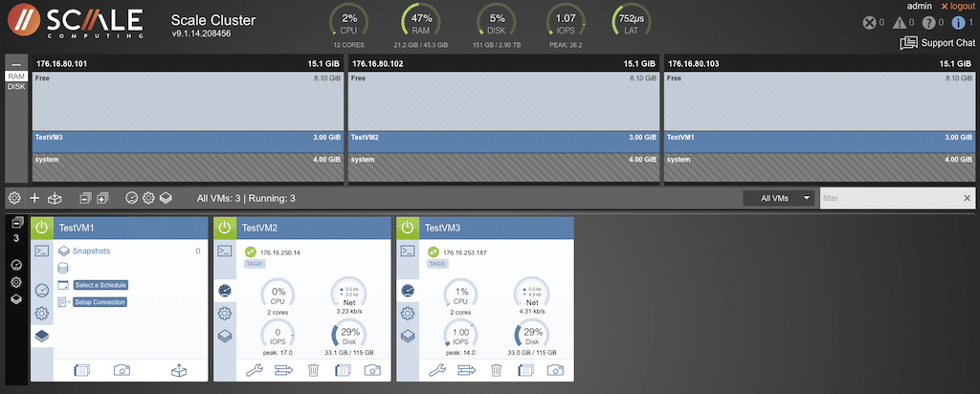Screen dimensions: 980x394
Task: Open TestVM2 wrench tools icon
Action: point(255,370)
